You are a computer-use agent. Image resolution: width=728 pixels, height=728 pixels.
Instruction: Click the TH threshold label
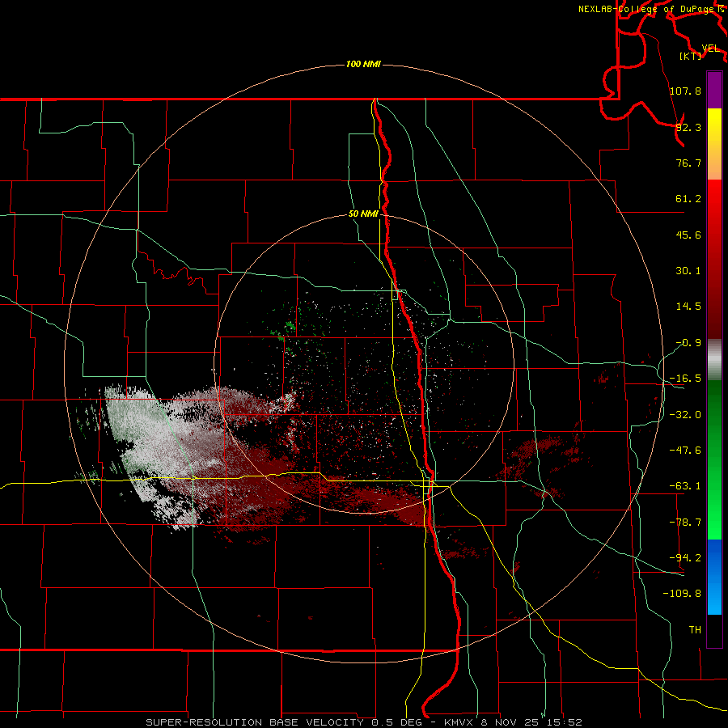point(695,630)
